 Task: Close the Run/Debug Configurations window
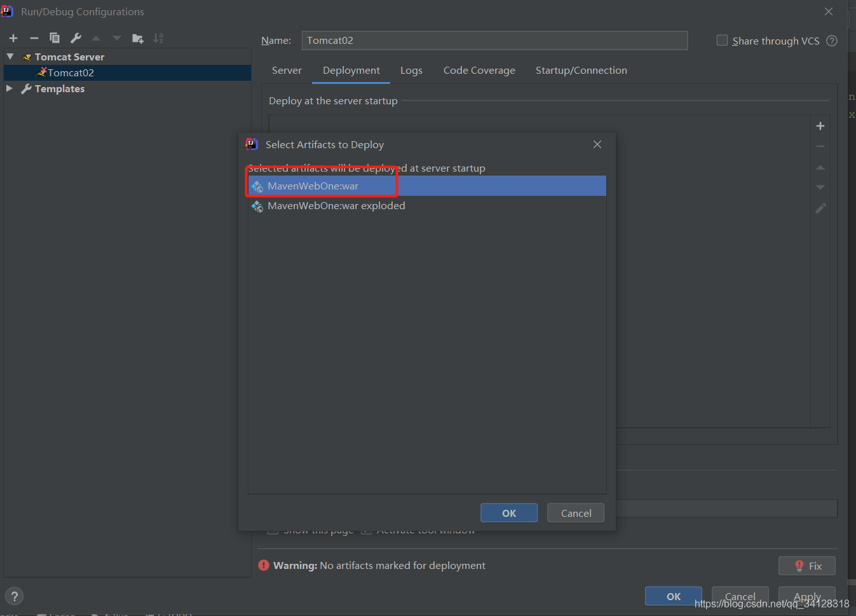(829, 11)
